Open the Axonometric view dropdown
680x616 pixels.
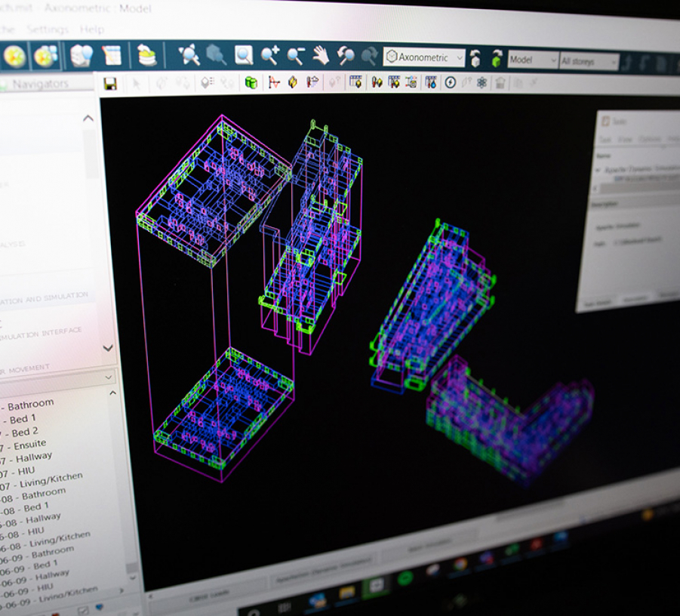point(423,57)
